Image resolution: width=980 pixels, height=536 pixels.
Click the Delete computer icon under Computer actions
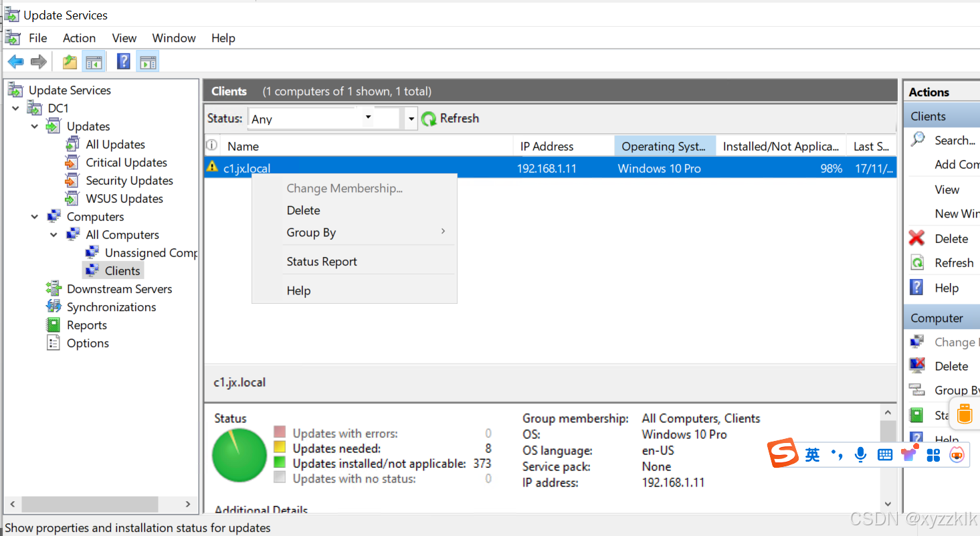[917, 365]
